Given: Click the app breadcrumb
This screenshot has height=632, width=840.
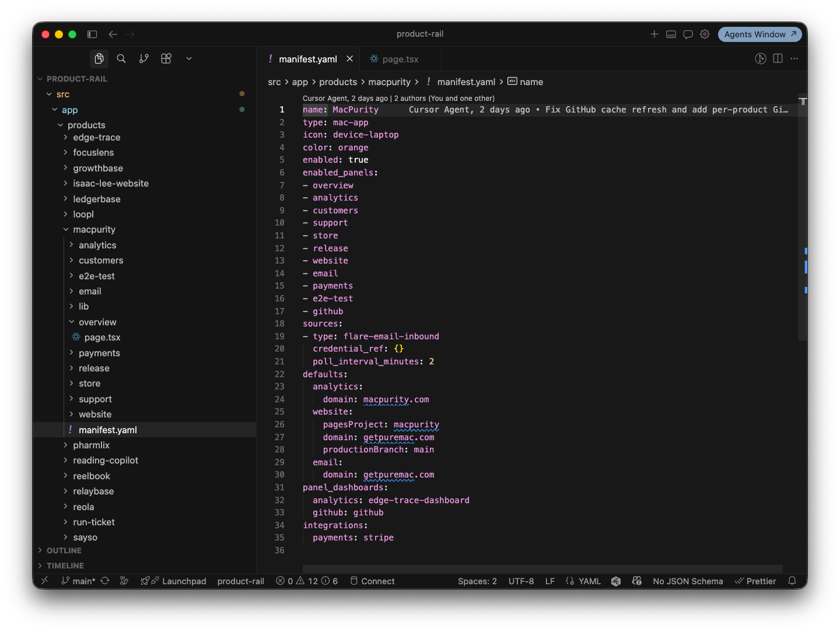Looking at the screenshot, I should [x=300, y=82].
